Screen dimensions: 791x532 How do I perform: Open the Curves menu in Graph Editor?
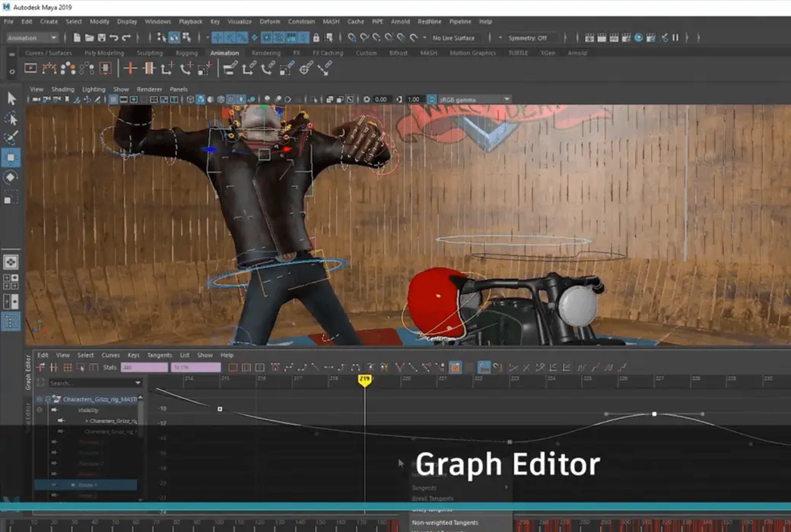coord(110,355)
